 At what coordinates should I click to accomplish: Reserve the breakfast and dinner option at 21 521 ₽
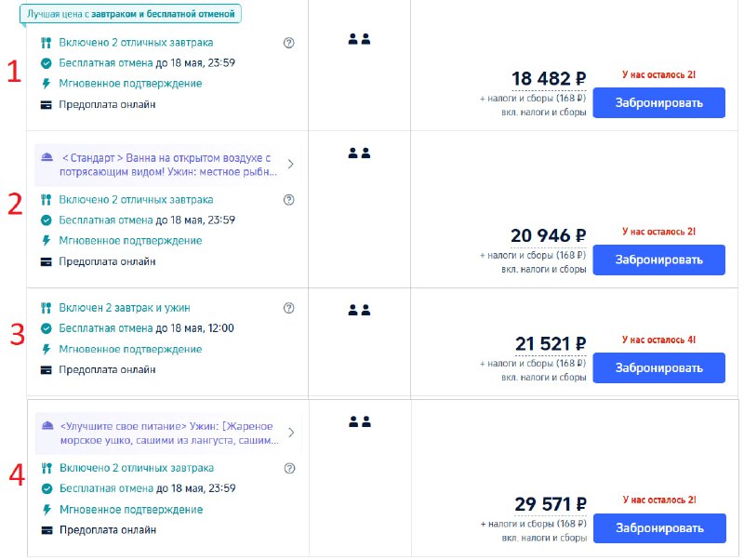658,368
